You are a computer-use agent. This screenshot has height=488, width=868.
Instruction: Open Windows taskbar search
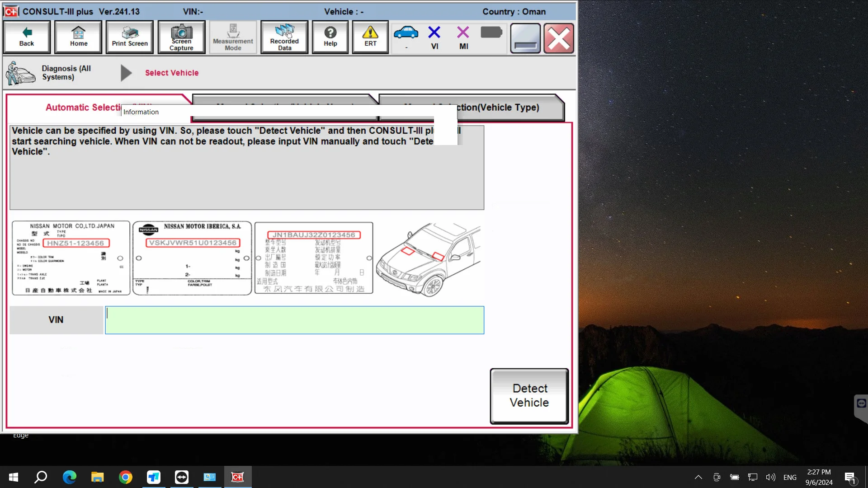coord(41,477)
